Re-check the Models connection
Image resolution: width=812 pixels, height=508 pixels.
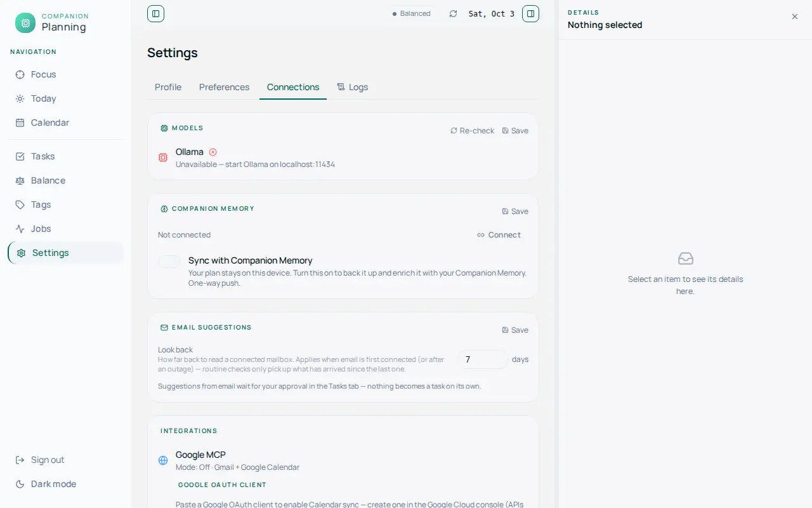click(x=472, y=131)
